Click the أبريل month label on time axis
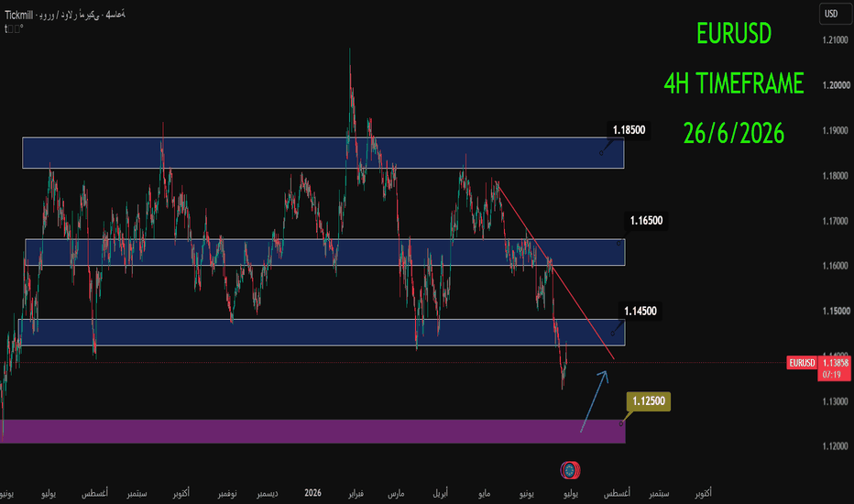Screen dimensions: 854x504 (440, 493)
